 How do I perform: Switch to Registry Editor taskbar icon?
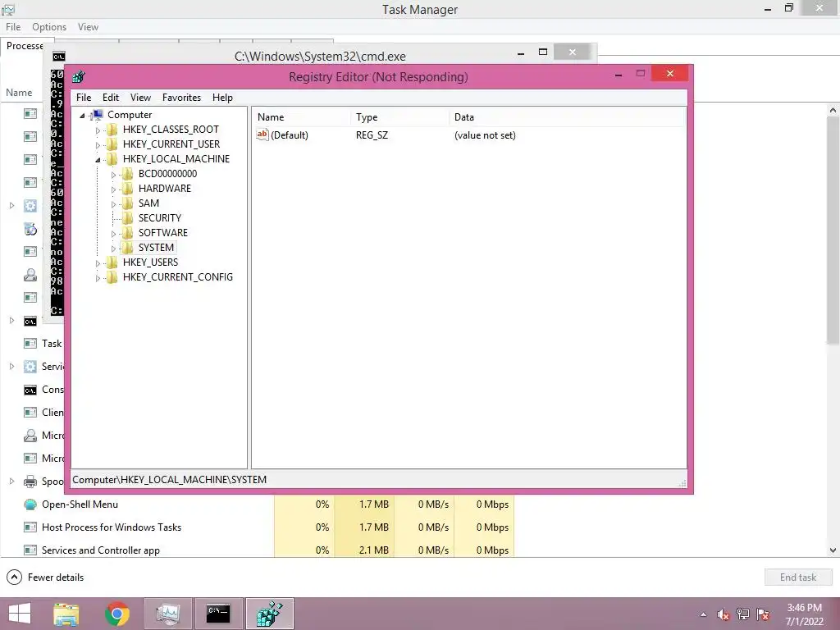click(x=269, y=614)
